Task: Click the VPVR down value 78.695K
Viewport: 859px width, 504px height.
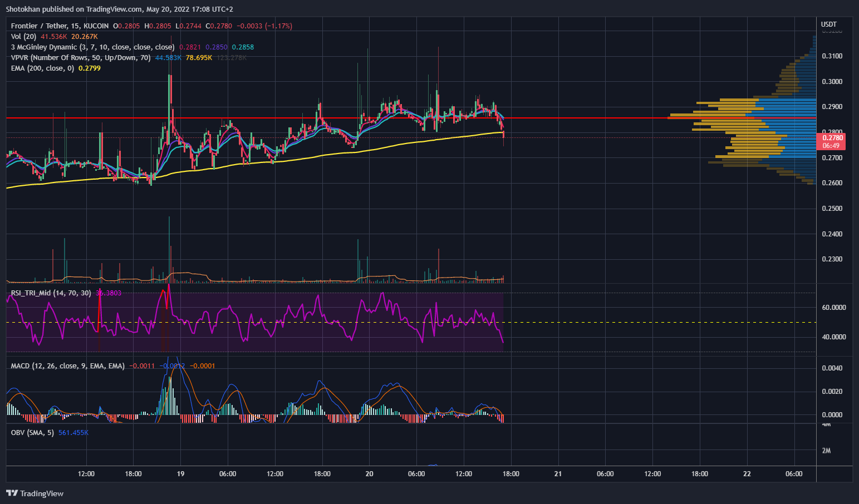Action: pyautogui.click(x=199, y=58)
